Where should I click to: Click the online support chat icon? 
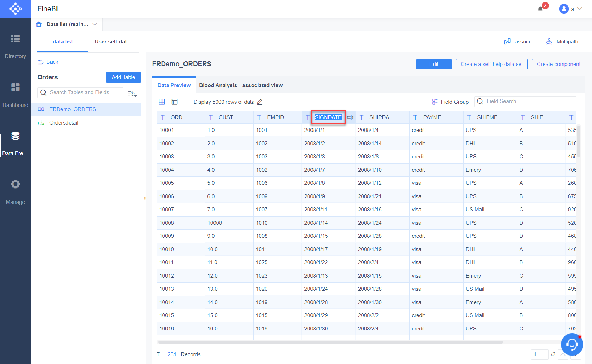[572, 344]
